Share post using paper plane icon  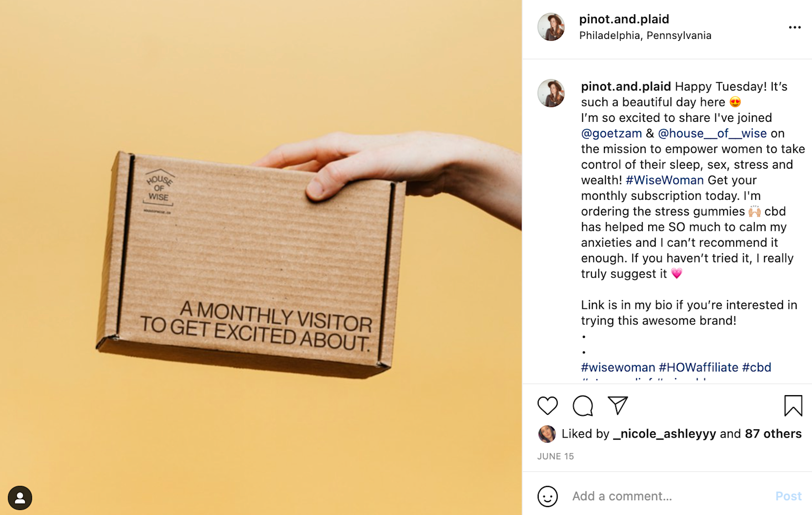point(618,405)
